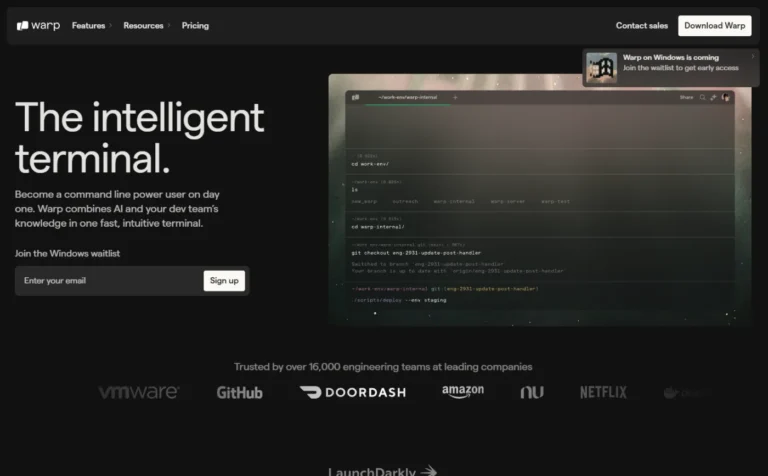Click the Download Warp button
This screenshot has width=768, height=476.
[715, 25]
